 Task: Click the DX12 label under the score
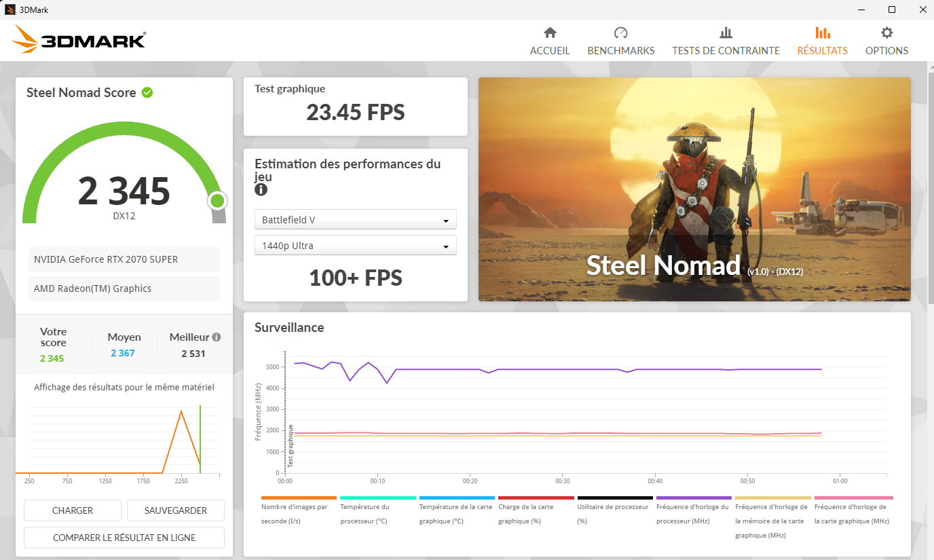point(123,216)
